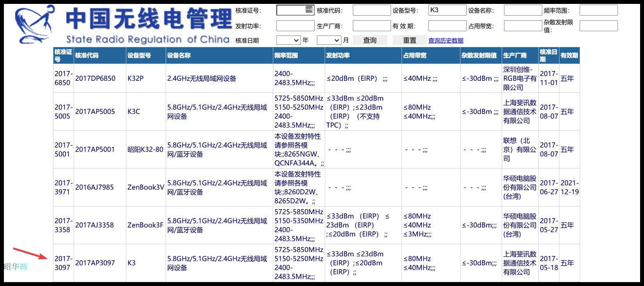
Task: Click the 有效期 column header
Action: pyautogui.click(x=569, y=55)
